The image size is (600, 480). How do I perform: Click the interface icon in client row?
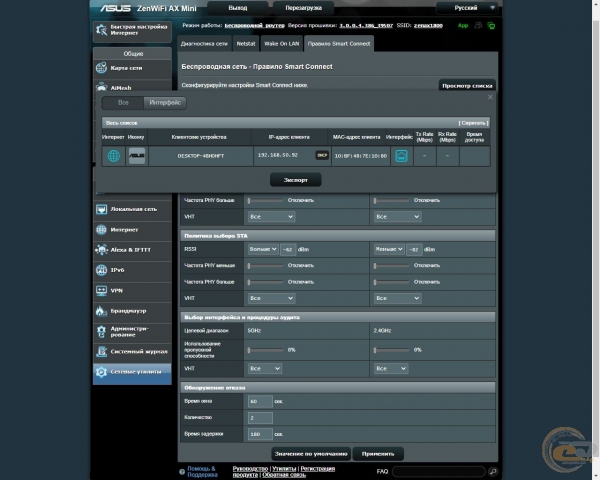(x=401, y=156)
